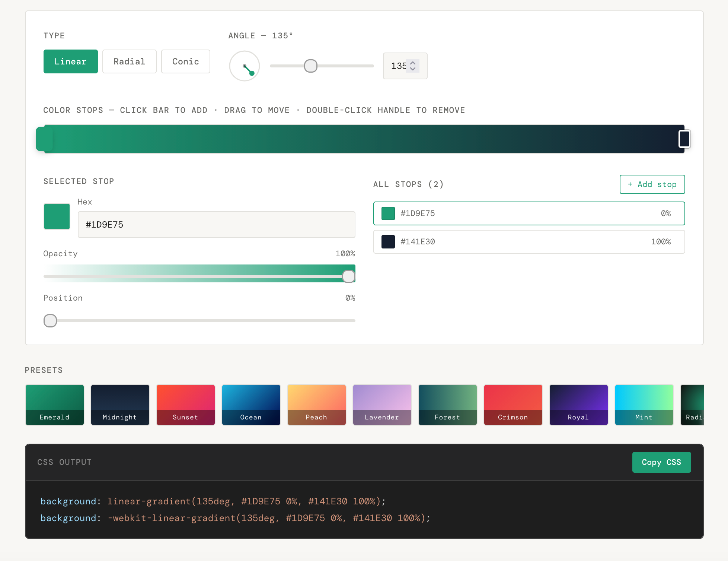728x561 pixels.
Task: Apply the Ocean preset
Action: point(251,405)
